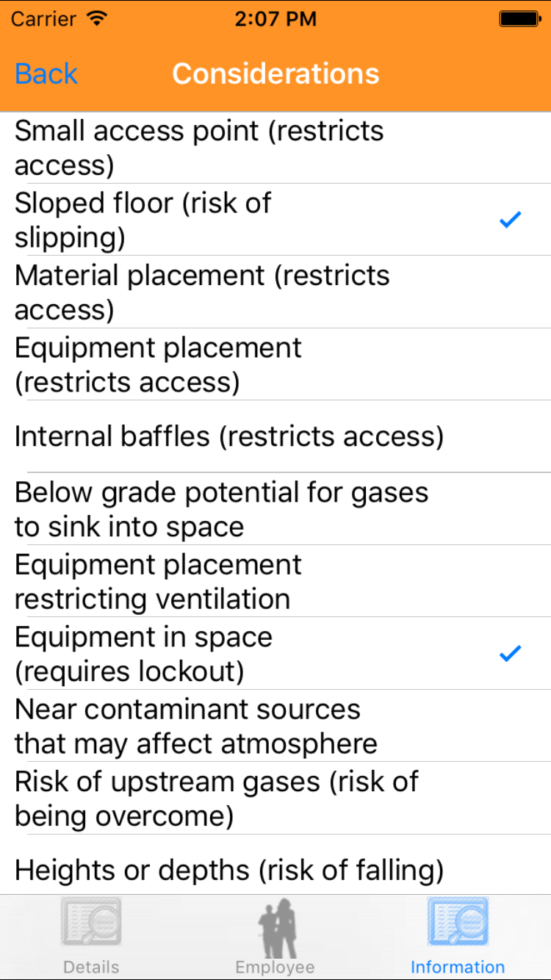
Task: Tap the battery indicator icon
Action: [519, 18]
